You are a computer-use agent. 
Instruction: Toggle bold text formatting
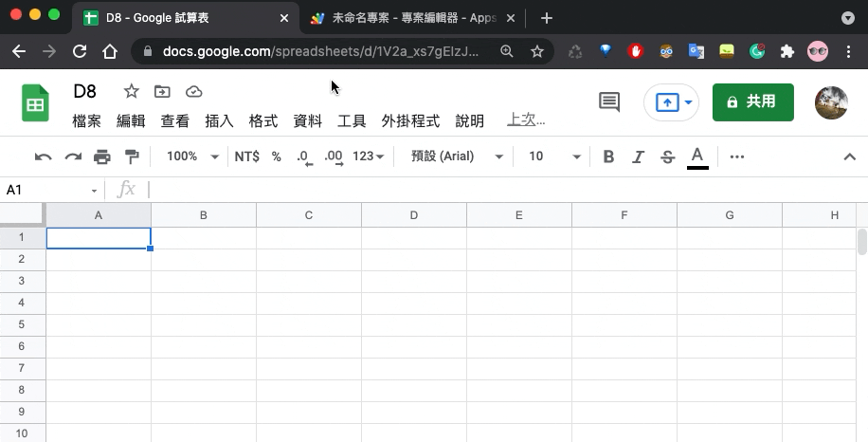click(x=608, y=157)
